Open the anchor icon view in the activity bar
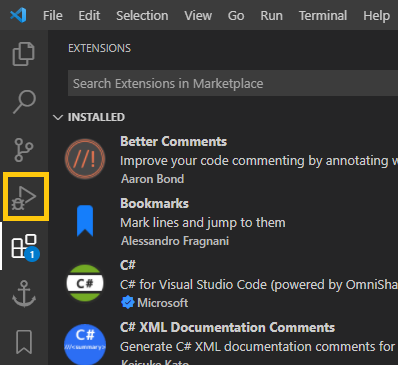The width and height of the screenshot is (398, 365). click(24, 294)
